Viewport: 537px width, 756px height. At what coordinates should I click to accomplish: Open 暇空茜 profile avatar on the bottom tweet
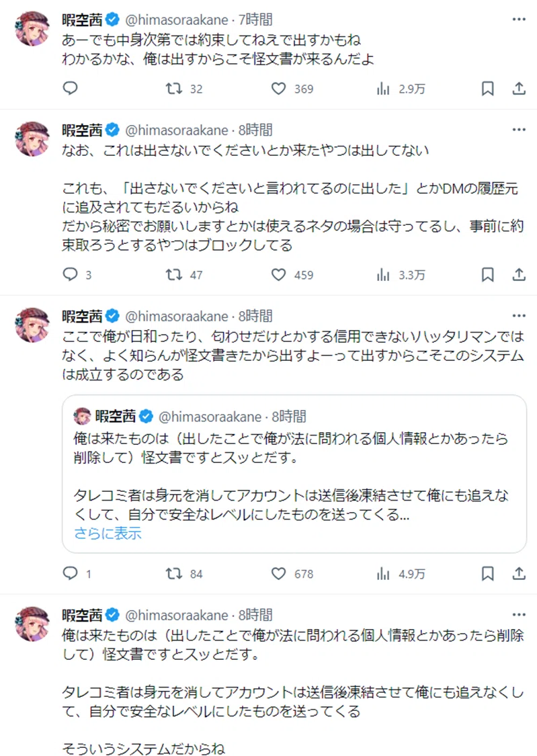pos(32,624)
